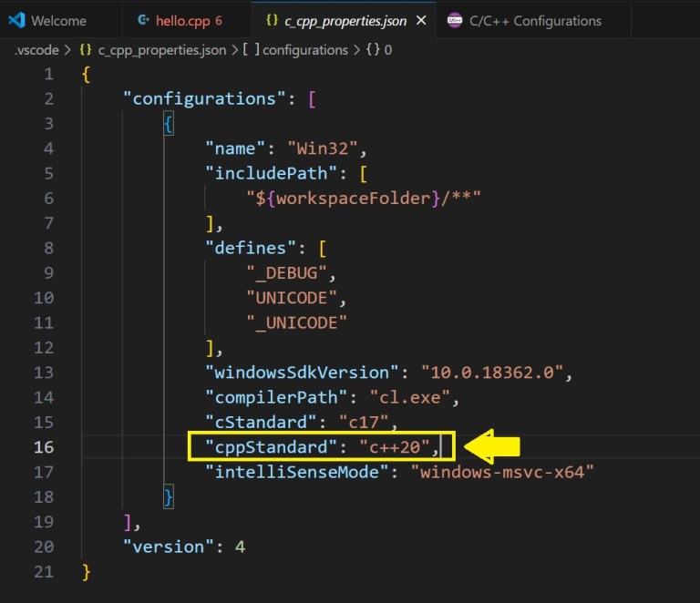Click the "windows-msvc-x64" value
The height and width of the screenshot is (603, 700).
click(502, 472)
